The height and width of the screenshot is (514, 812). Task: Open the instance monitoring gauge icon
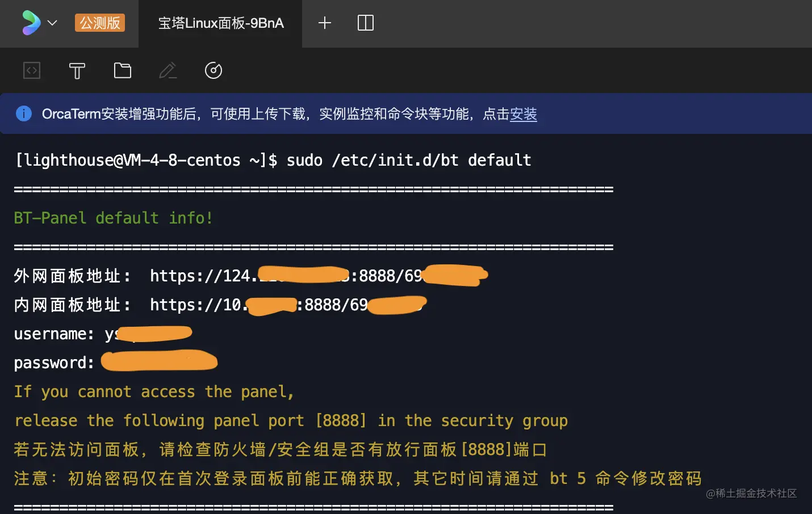[213, 70]
